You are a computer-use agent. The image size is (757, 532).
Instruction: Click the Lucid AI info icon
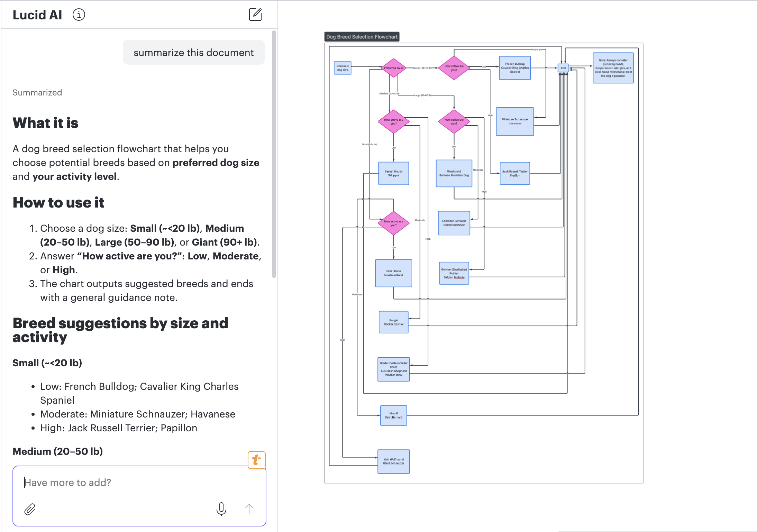[x=79, y=15]
